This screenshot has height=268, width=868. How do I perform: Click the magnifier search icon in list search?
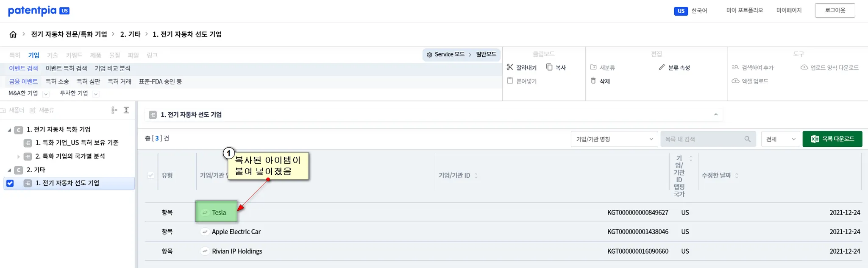pyautogui.click(x=747, y=139)
